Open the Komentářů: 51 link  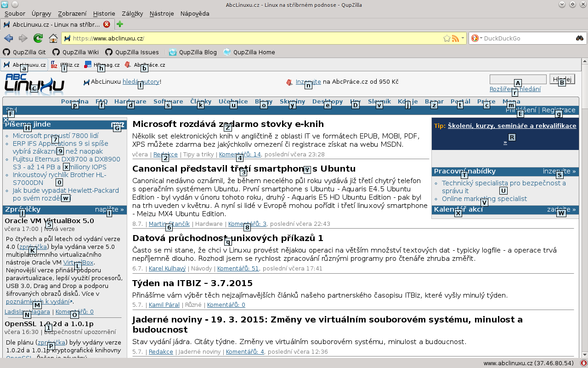(x=238, y=269)
